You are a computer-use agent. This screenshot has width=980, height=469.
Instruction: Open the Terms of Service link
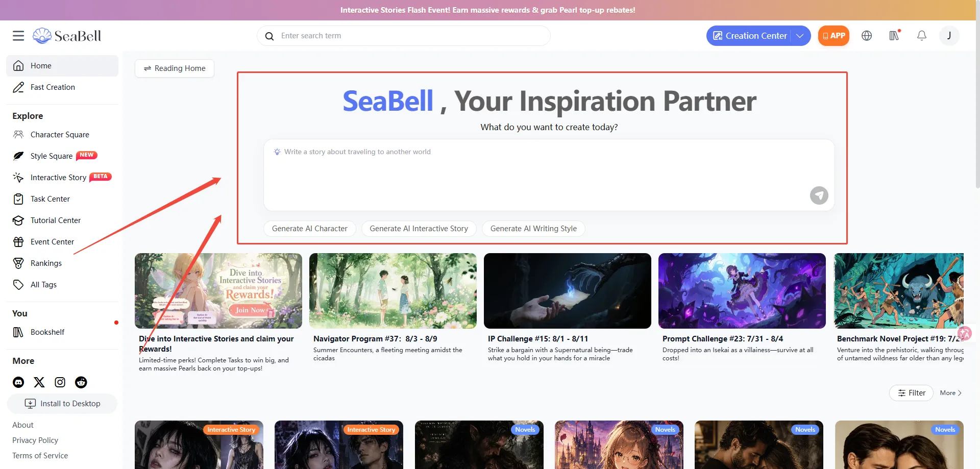tap(40, 456)
